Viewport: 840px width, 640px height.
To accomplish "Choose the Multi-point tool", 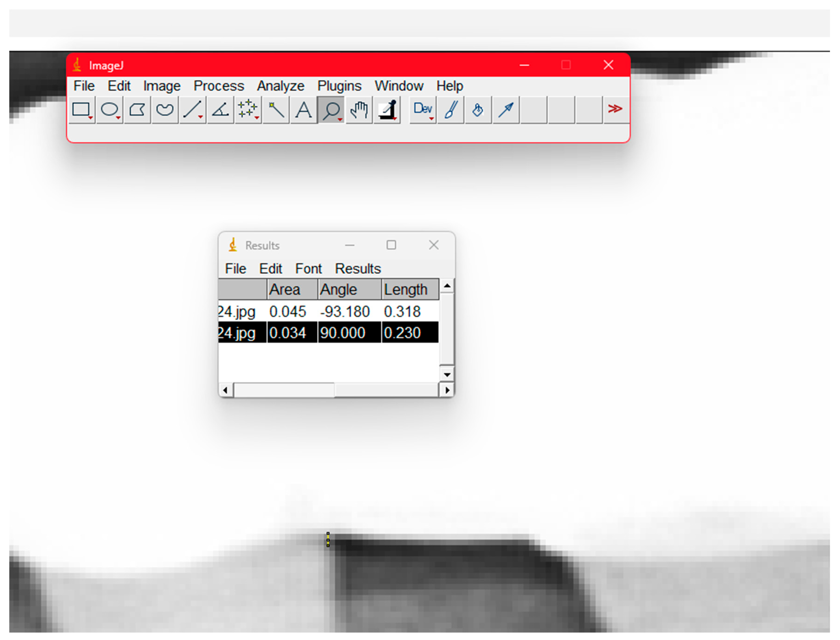I will pyautogui.click(x=248, y=110).
